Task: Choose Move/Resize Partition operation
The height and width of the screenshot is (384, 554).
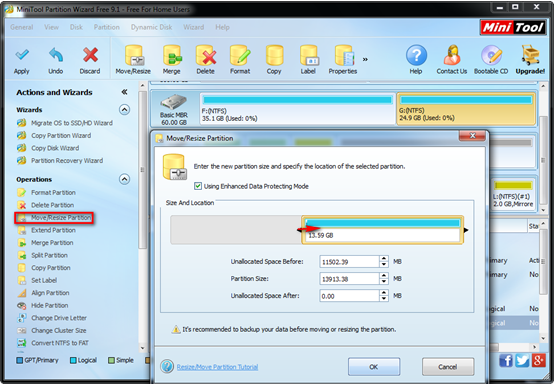Action: coord(61,218)
